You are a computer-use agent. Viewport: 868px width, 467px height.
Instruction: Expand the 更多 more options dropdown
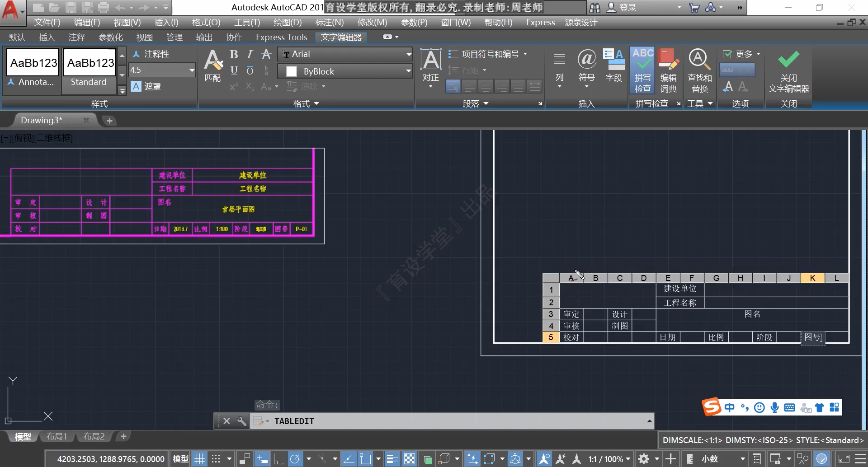[759, 54]
